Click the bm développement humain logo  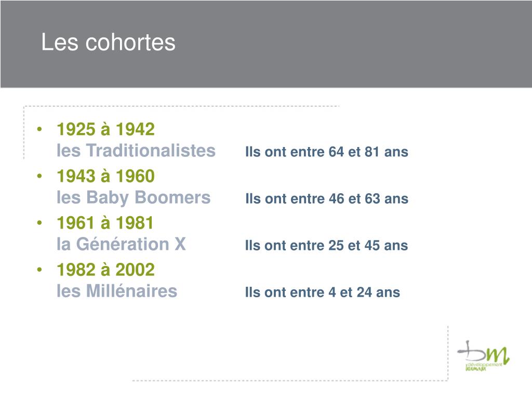tap(484, 356)
